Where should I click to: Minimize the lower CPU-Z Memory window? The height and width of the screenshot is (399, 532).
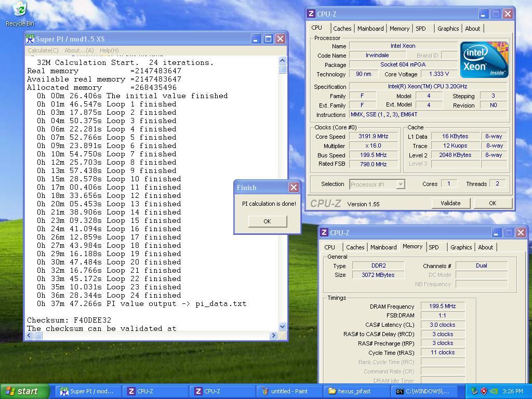tap(496, 232)
